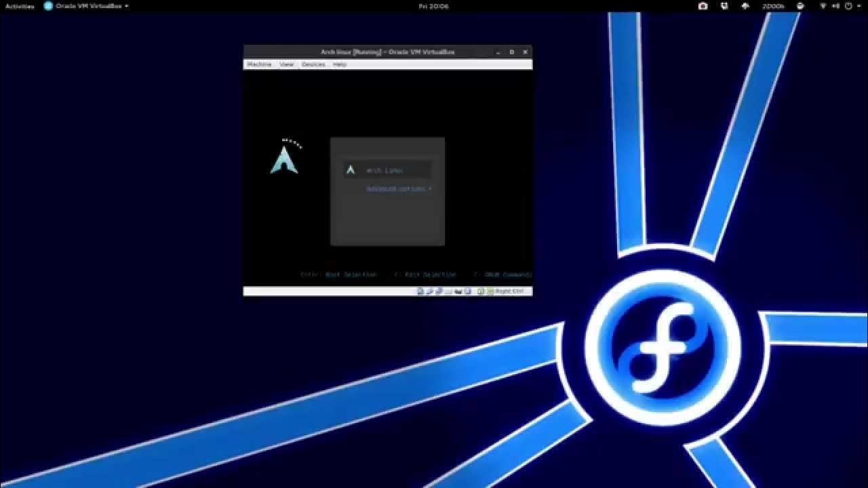
Task: Click the Right Ctrl host key indicator
Action: [x=509, y=291]
